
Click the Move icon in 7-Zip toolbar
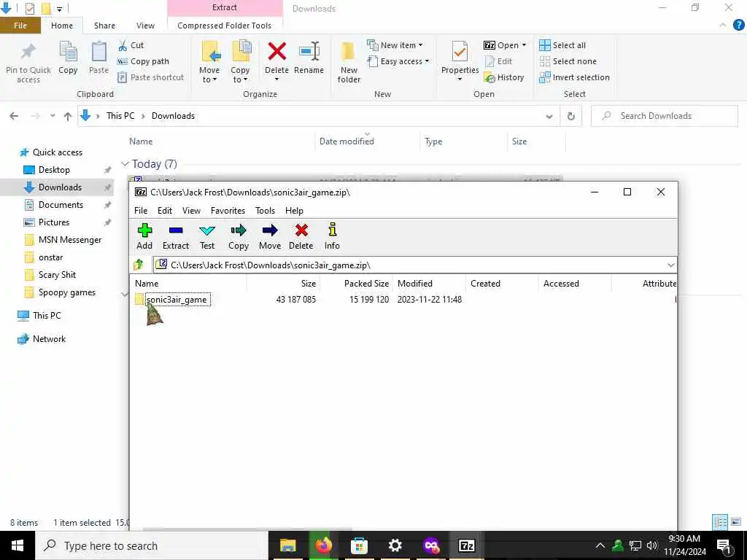click(x=270, y=237)
